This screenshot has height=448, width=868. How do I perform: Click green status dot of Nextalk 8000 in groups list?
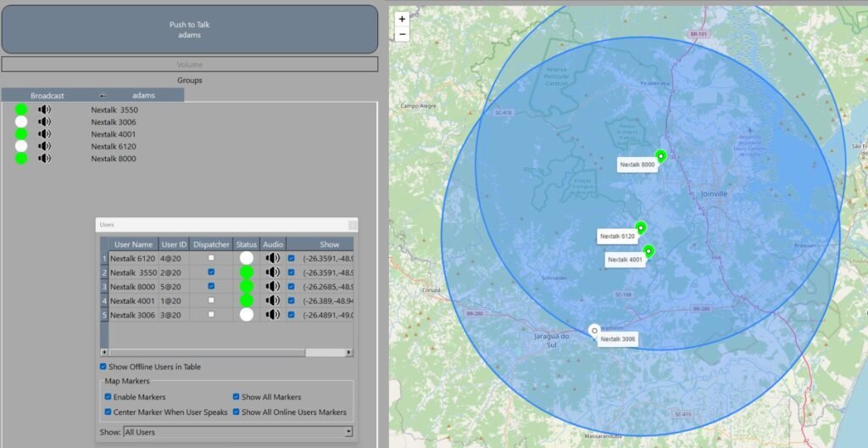[x=21, y=159]
